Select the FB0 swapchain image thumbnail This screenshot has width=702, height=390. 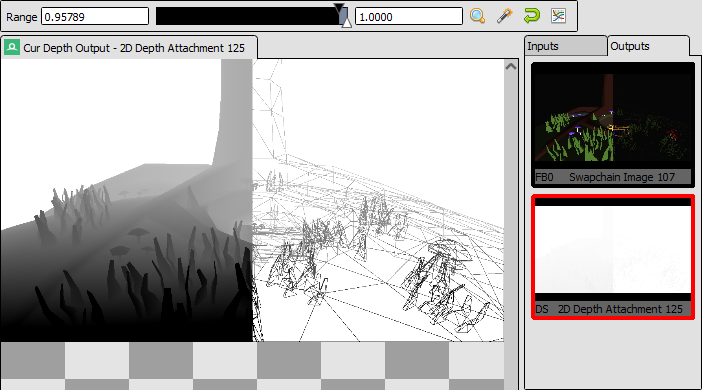point(613,124)
